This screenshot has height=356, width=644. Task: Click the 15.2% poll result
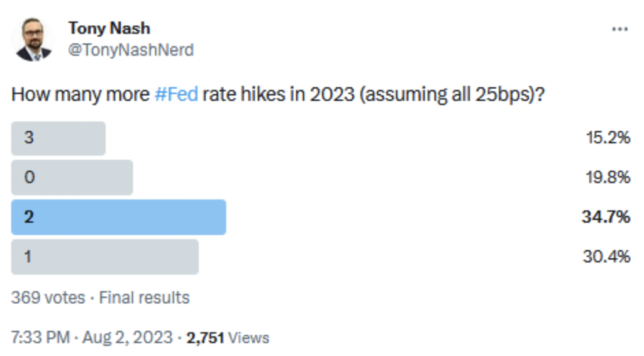point(608,138)
